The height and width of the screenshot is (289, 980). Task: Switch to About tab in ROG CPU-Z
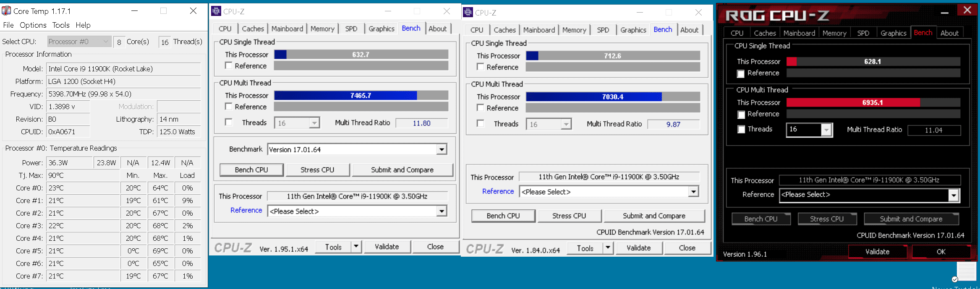pos(949,33)
